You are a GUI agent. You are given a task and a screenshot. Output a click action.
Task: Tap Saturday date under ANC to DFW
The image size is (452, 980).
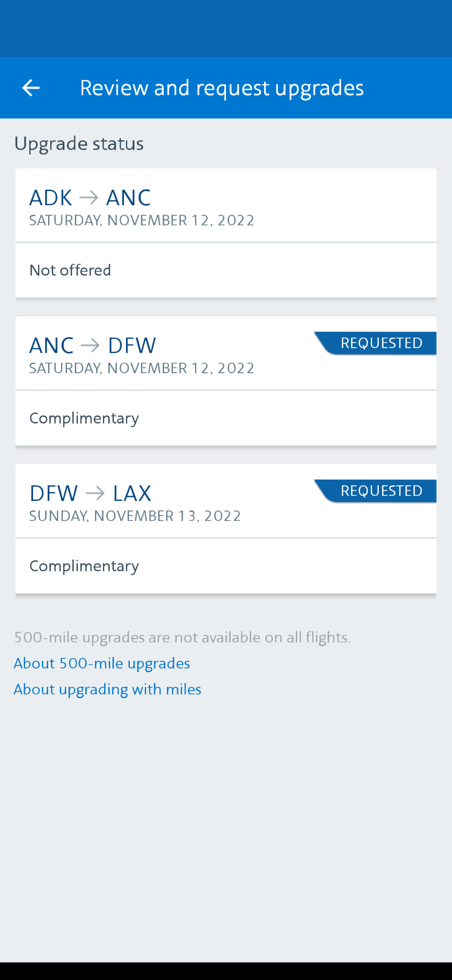coord(142,369)
